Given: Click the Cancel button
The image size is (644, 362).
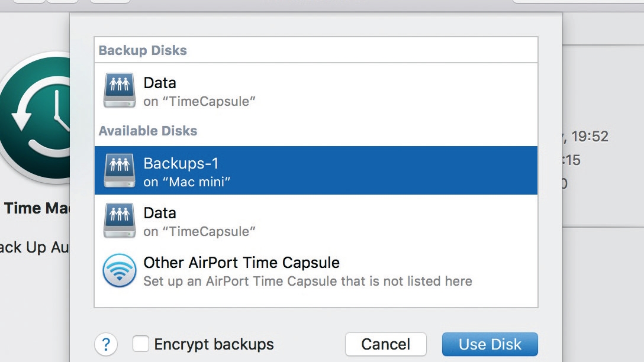Looking at the screenshot, I should point(386,344).
